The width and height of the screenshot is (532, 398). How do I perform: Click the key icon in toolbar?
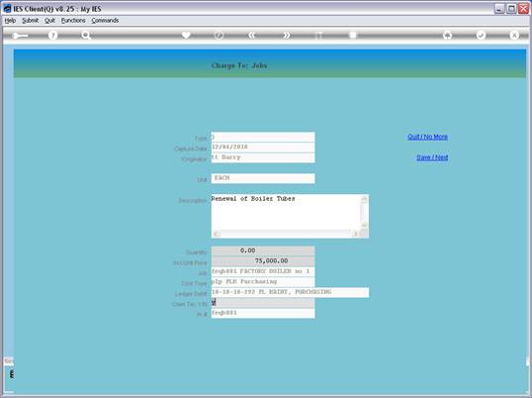[20, 36]
